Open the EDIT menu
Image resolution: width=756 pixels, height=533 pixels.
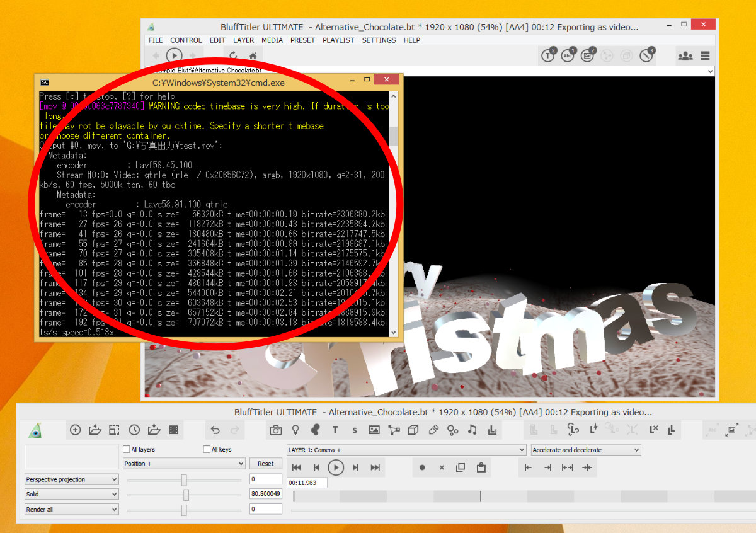click(x=217, y=40)
